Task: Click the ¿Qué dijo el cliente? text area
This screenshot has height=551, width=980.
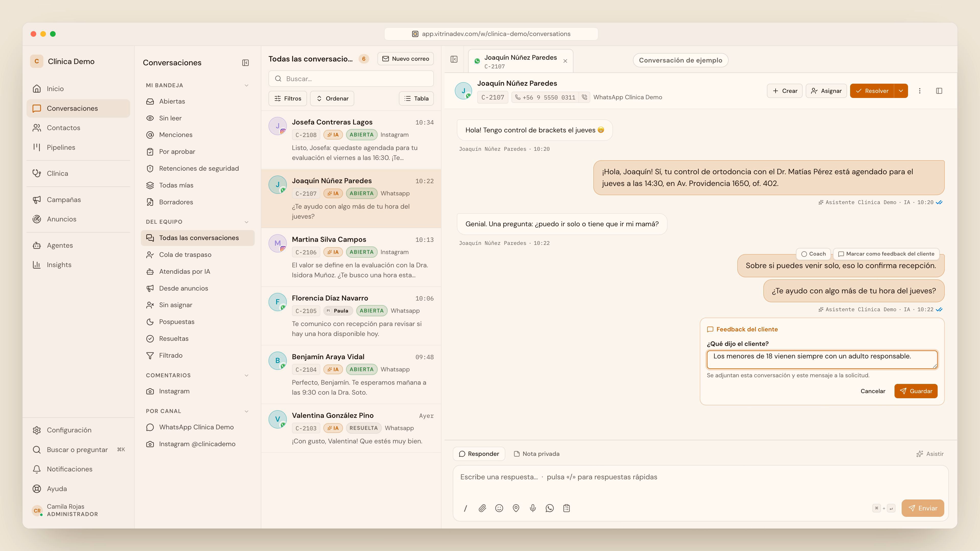Action: point(822,359)
